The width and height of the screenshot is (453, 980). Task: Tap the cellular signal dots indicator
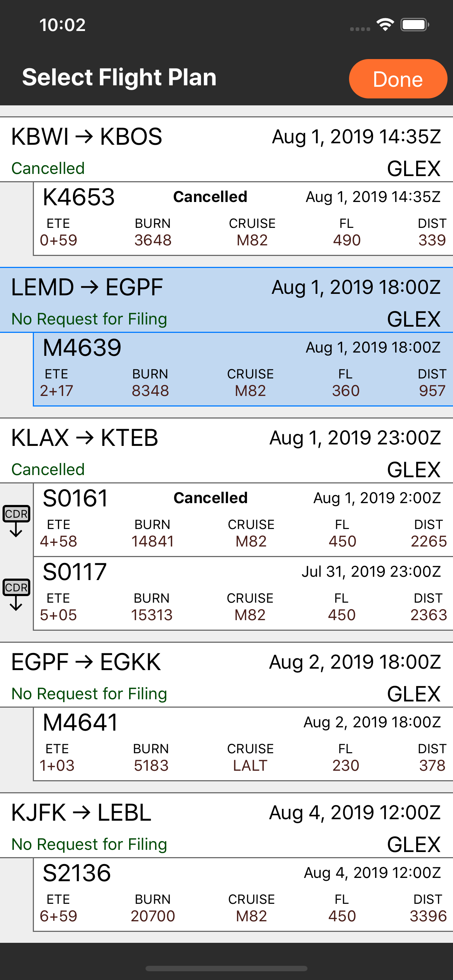[360, 29]
